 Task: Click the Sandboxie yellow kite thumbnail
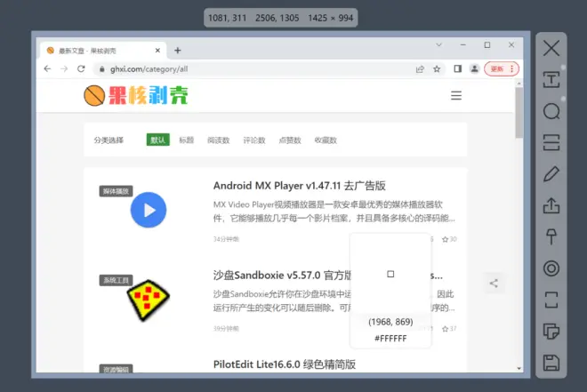[149, 300]
